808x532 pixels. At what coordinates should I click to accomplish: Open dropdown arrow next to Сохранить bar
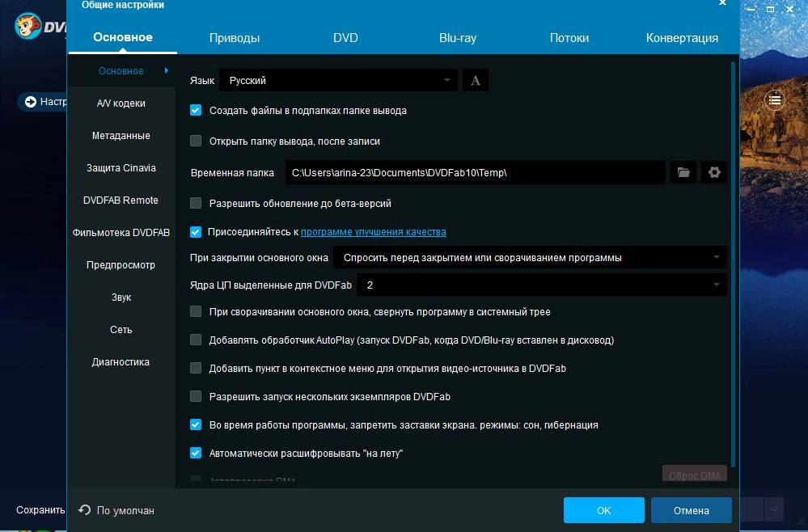tap(774, 510)
